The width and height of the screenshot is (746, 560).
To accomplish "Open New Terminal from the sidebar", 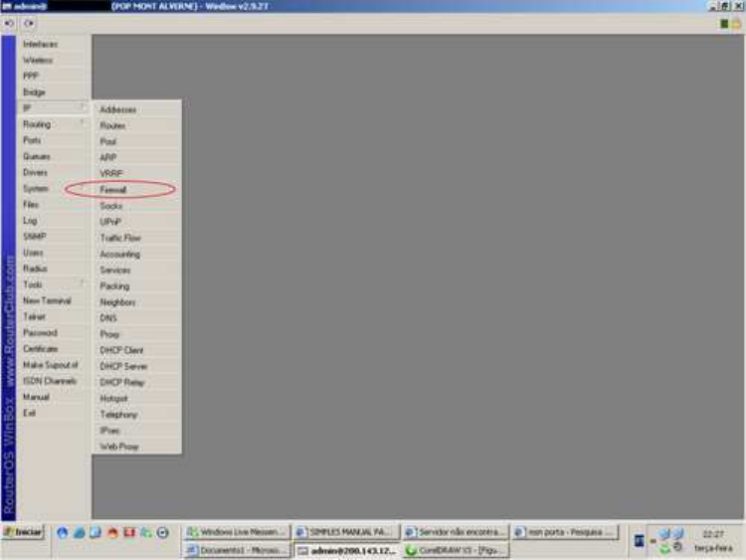I will coord(47,300).
